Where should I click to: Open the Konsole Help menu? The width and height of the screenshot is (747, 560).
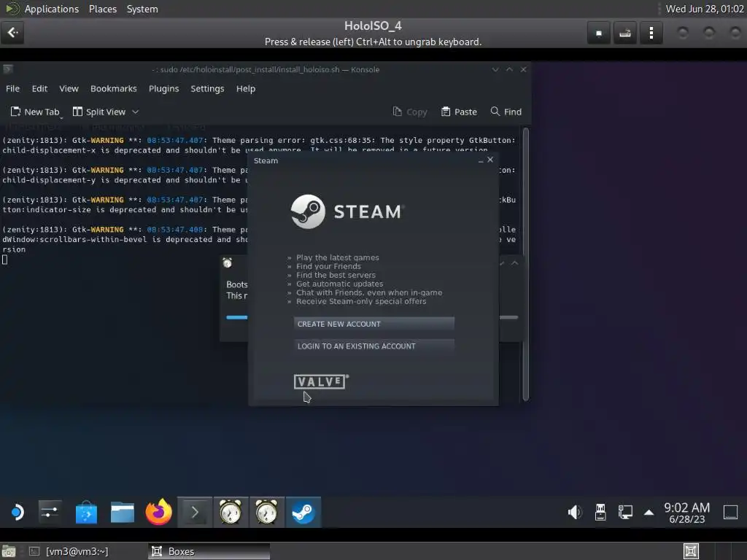(246, 88)
